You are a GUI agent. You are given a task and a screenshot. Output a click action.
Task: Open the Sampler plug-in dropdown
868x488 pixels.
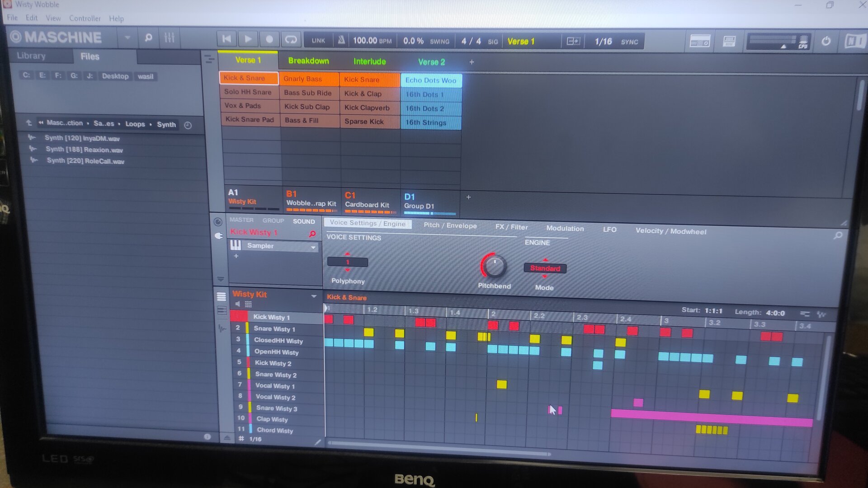pyautogui.click(x=313, y=247)
